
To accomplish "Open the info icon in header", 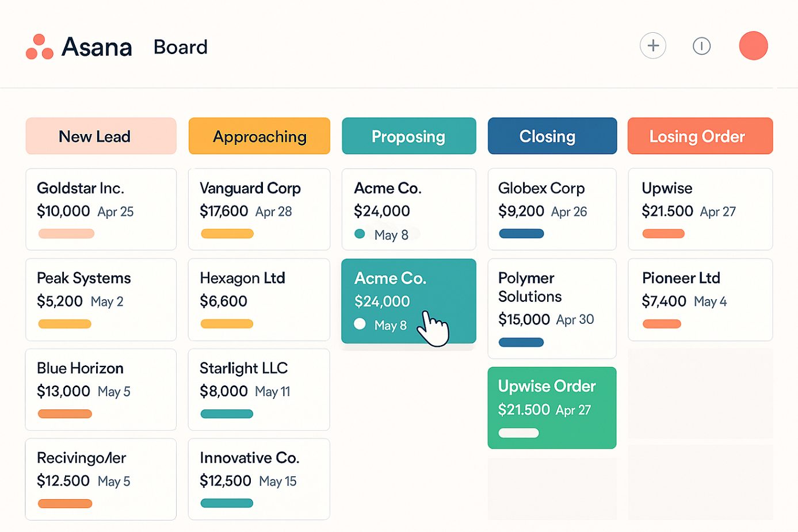I will click(701, 46).
